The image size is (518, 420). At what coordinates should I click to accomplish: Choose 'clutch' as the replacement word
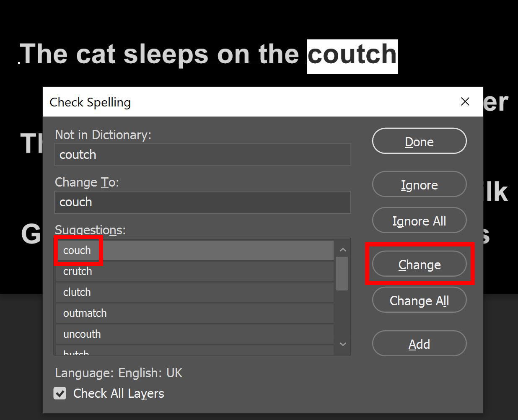coord(77,292)
